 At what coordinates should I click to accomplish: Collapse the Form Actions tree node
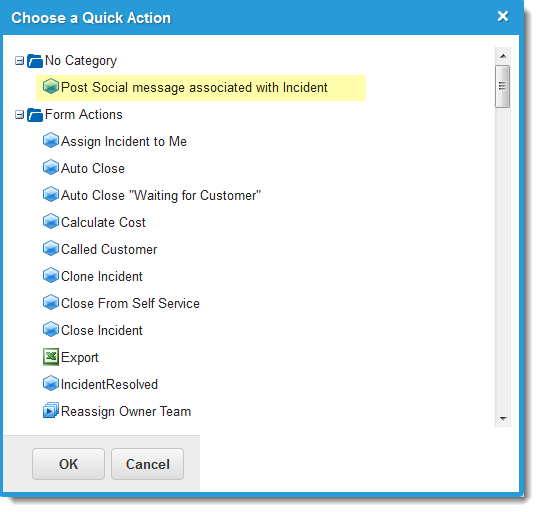tap(19, 115)
